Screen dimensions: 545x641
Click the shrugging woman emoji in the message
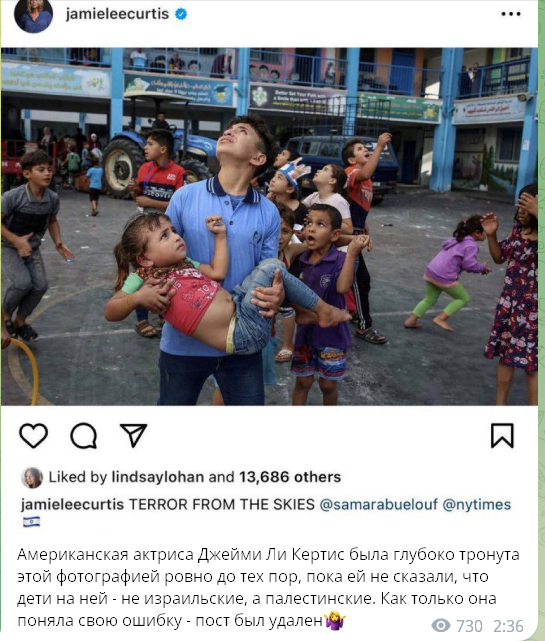[335, 621]
